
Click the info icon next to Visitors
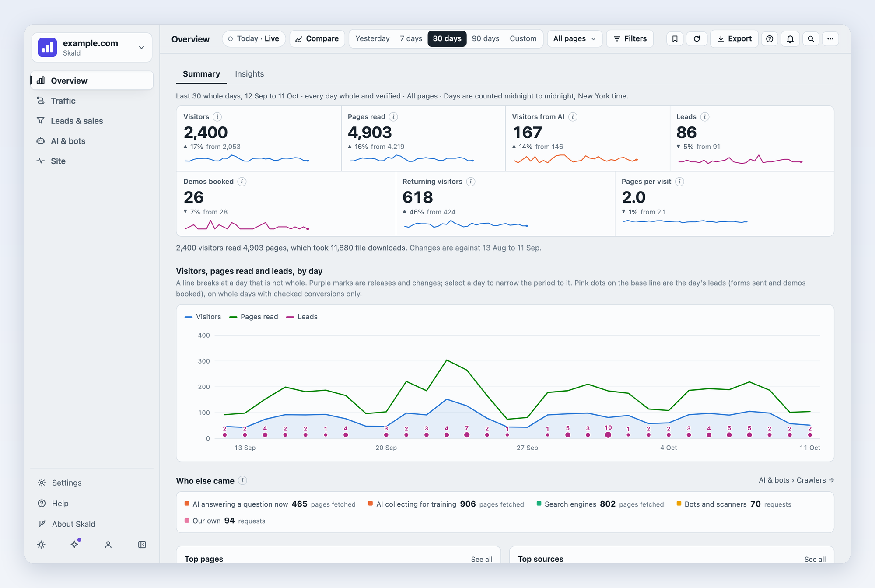217,117
